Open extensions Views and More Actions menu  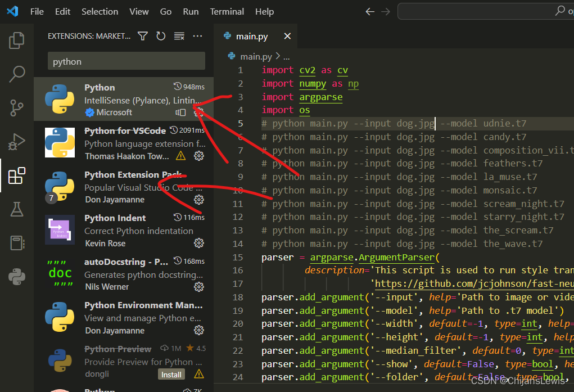198,36
